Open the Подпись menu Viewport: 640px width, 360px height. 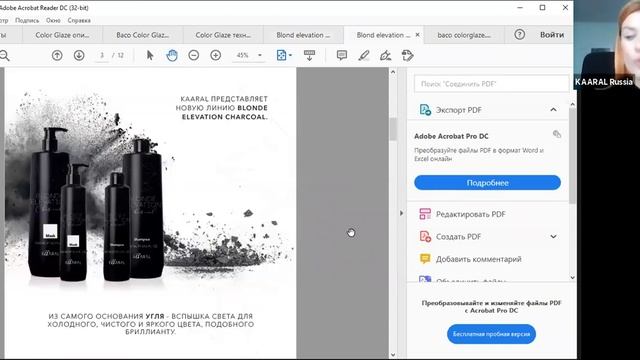(27, 20)
